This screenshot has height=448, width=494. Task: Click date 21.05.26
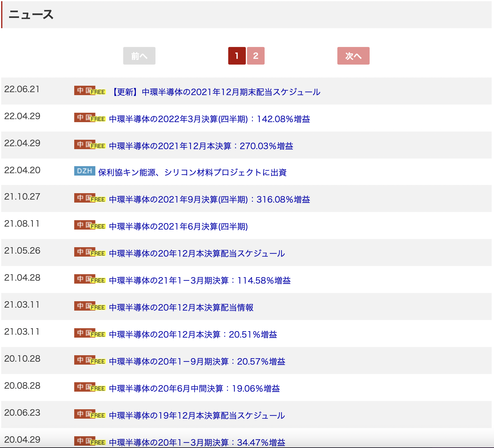point(22,251)
